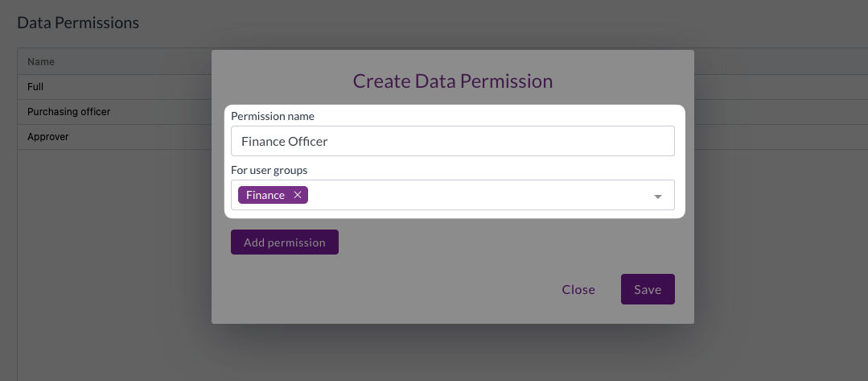Expand the user groups dropdown arrow
The height and width of the screenshot is (381, 868).
(x=657, y=196)
